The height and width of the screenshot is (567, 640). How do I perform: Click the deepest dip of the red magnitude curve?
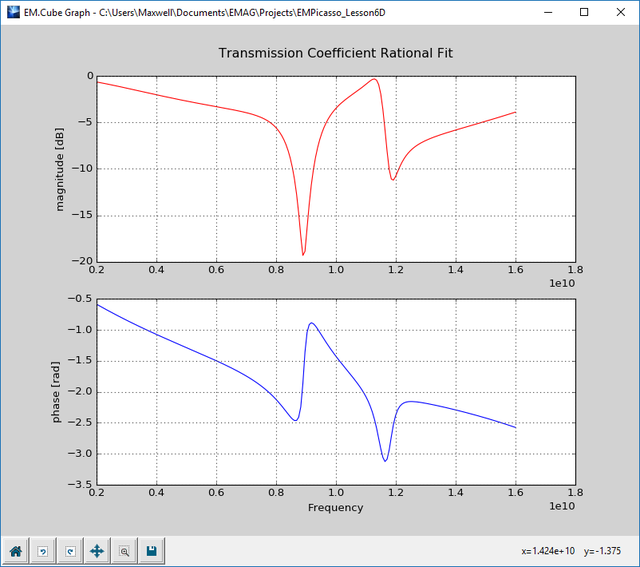(x=303, y=255)
